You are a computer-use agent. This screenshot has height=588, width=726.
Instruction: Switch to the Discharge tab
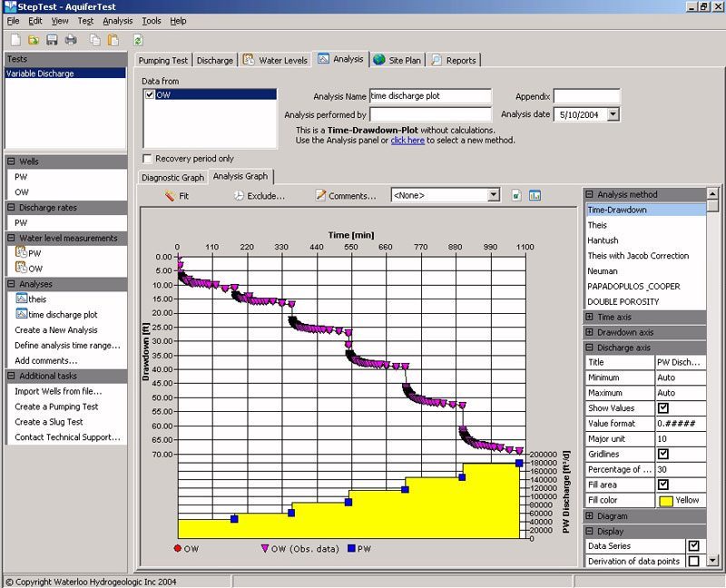coord(215,60)
